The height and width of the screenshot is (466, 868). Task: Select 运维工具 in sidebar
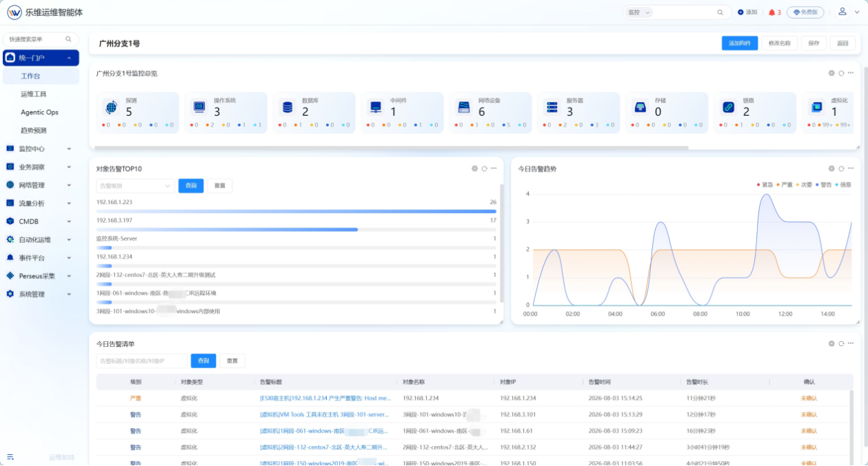[34, 94]
